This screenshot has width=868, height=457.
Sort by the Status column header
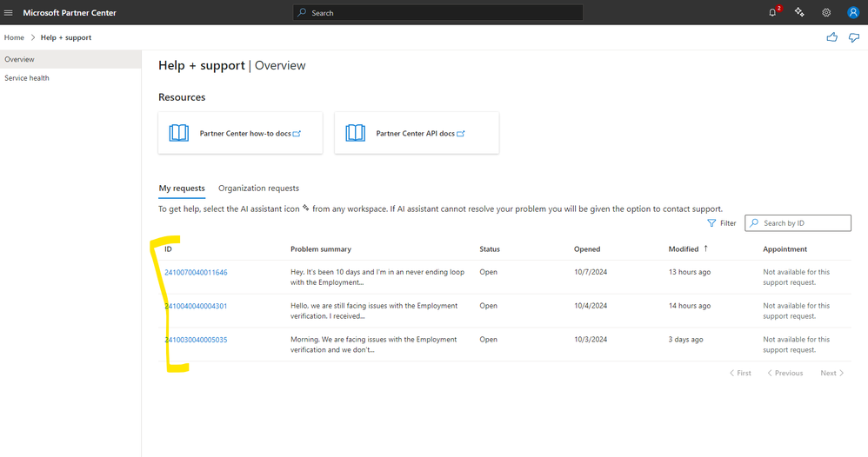[490, 249]
